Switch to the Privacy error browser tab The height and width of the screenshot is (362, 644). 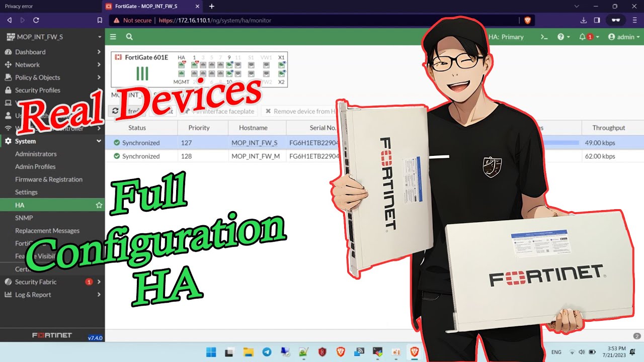50,6
